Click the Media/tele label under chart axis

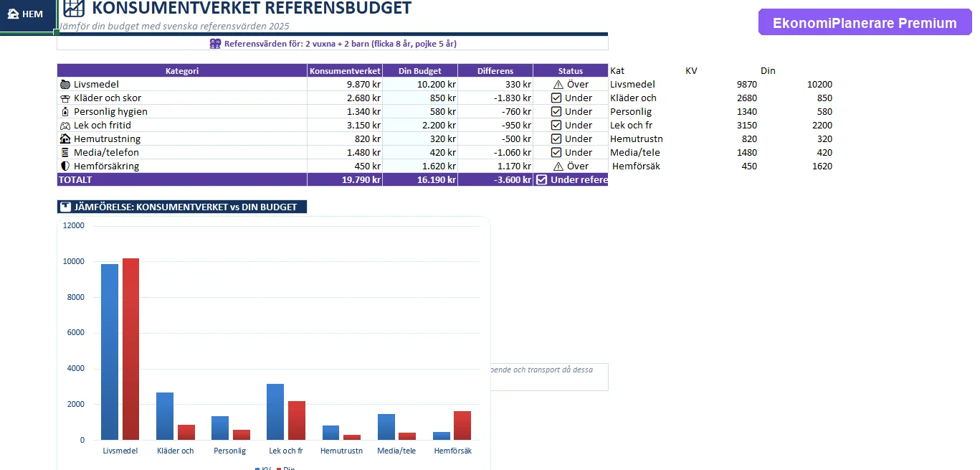[x=398, y=451]
